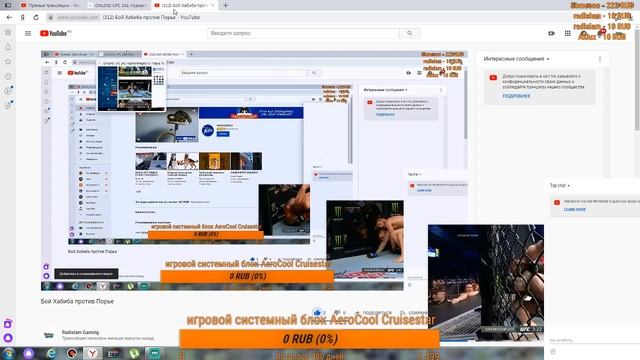Open a new browser tab

click(225, 5)
